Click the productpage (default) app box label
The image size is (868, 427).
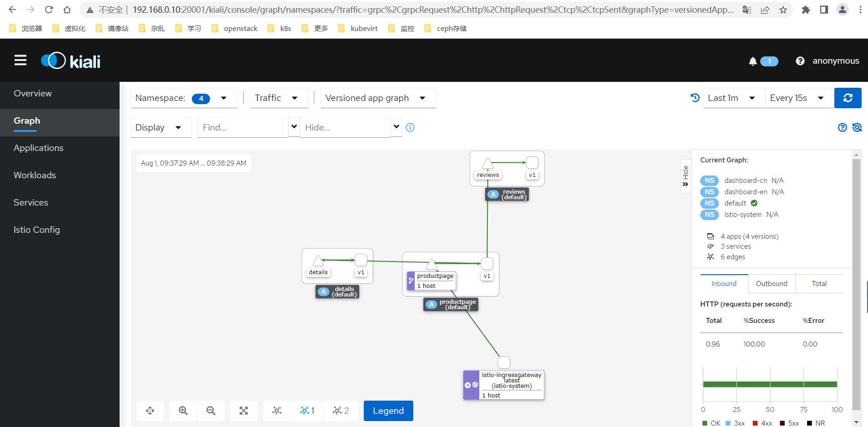point(451,305)
